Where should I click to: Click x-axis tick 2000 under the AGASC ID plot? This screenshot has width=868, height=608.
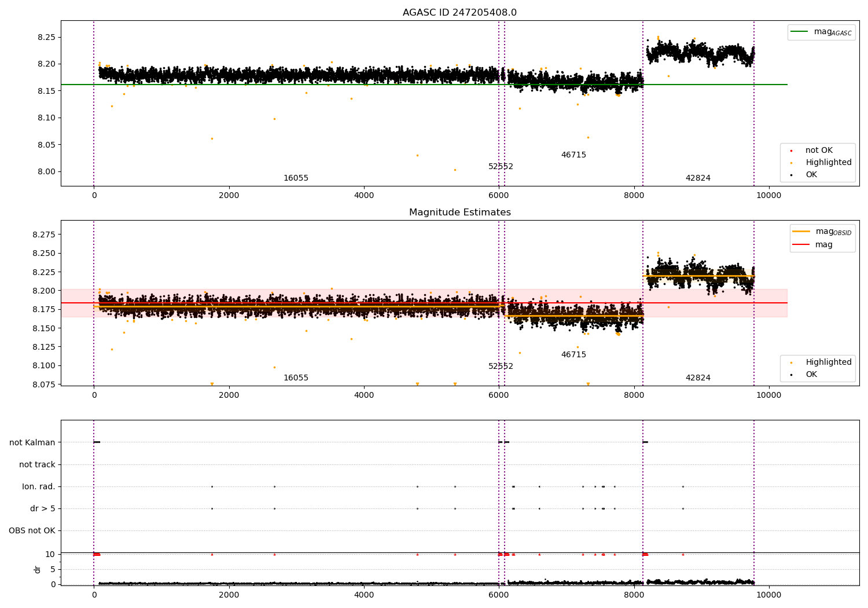pos(229,195)
